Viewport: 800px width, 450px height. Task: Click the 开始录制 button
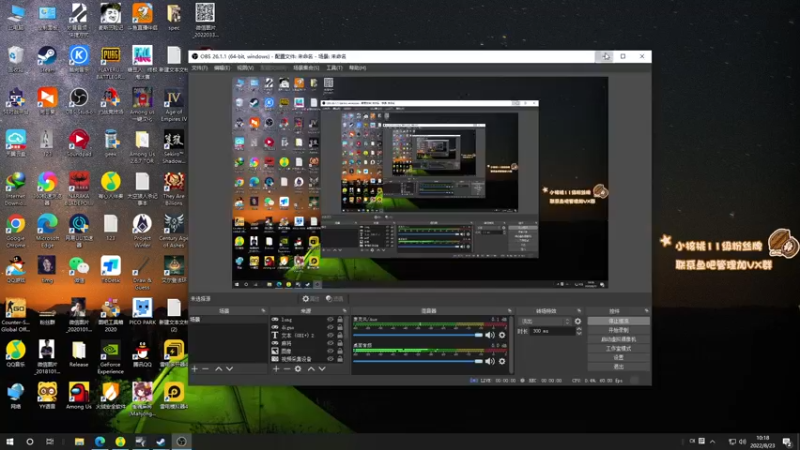618,330
